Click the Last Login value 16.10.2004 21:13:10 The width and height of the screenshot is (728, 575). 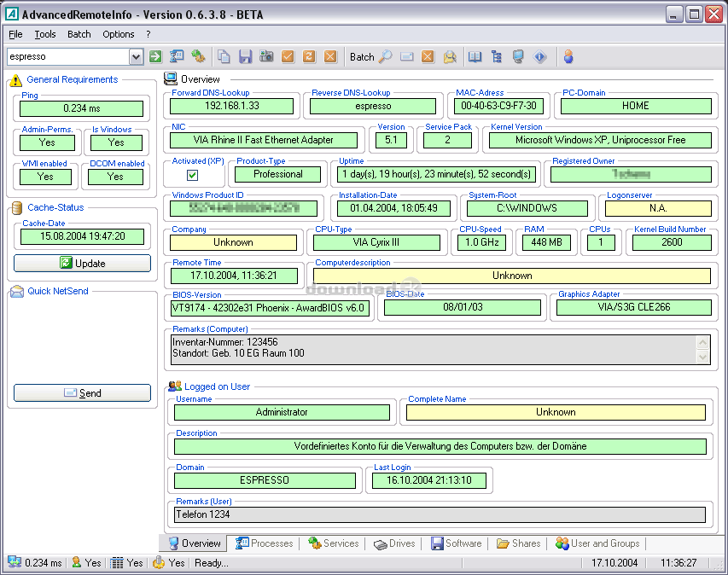click(x=429, y=480)
